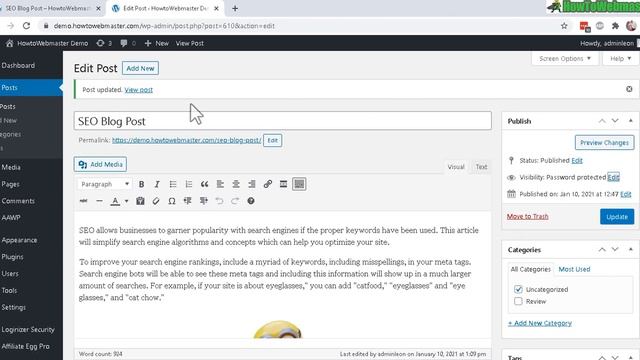The image size is (640, 360).
Task: Click the Update button
Action: tap(617, 217)
